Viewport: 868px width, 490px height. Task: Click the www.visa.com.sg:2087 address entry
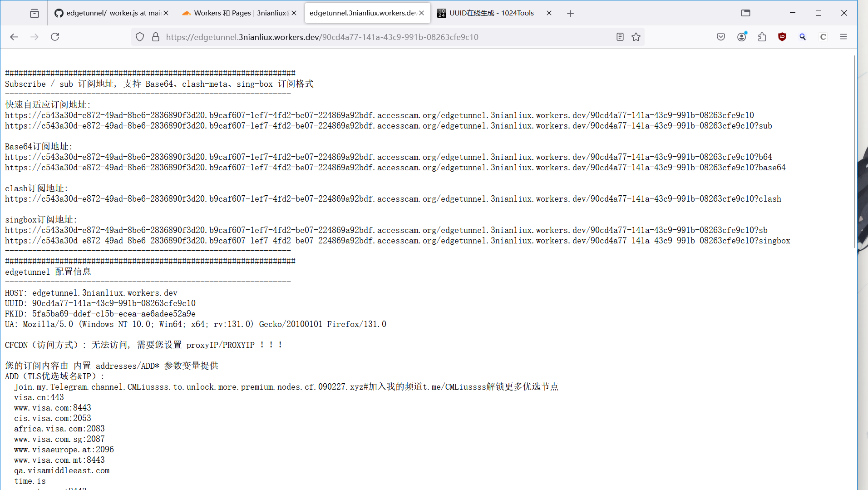pos(59,439)
